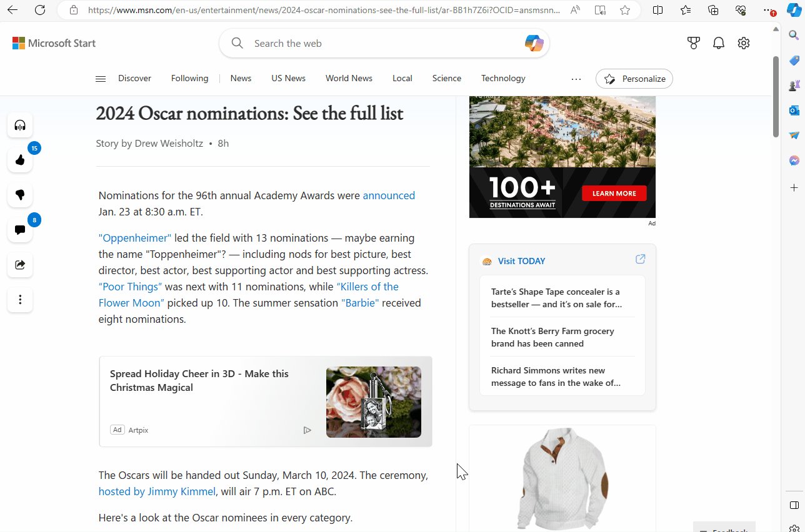Image resolution: width=805 pixels, height=532 pixels.
Task: Open sidebar Shopping tag icon
Action: [794, 61]
